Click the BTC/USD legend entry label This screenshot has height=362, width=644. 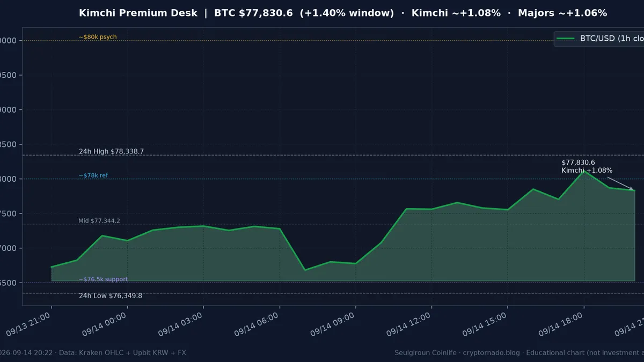click(612, 39)
